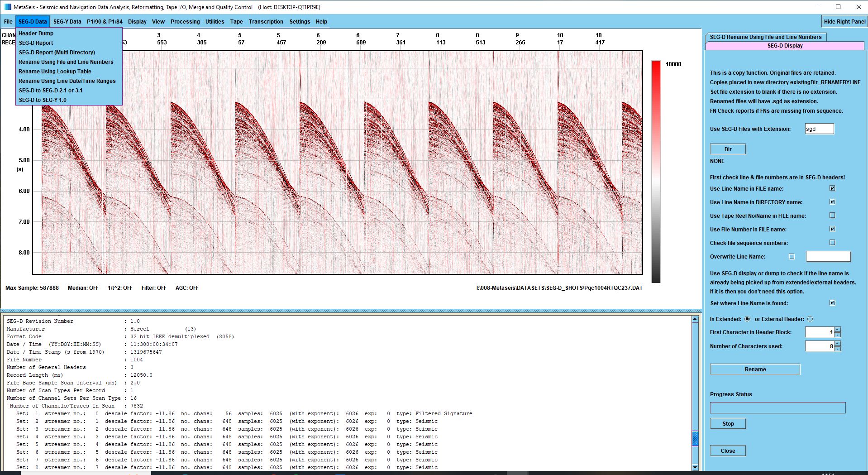The image size is (868, 475).
Task: Click the MetaSeis app icon in title bar
Action: pyautogui.click(x=7, y=7)
